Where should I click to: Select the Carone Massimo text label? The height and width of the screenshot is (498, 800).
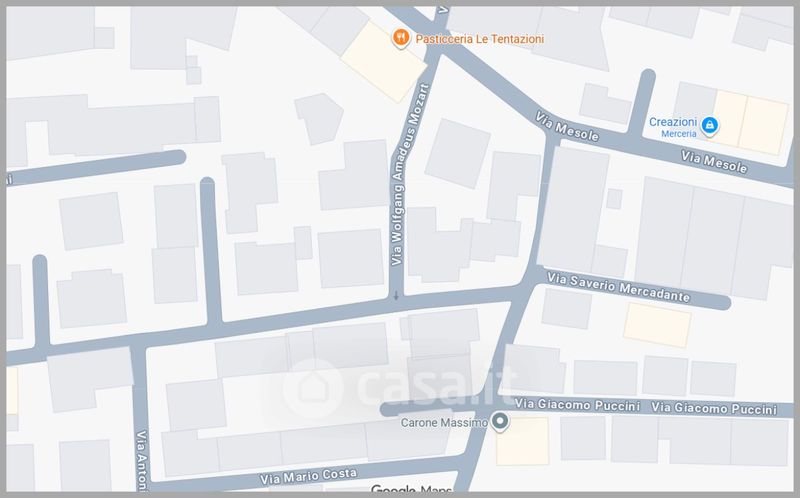(444, 422)
